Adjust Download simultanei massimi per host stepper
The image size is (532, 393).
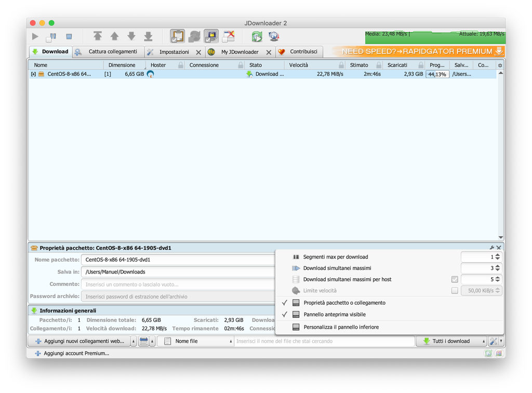[497, 279]
